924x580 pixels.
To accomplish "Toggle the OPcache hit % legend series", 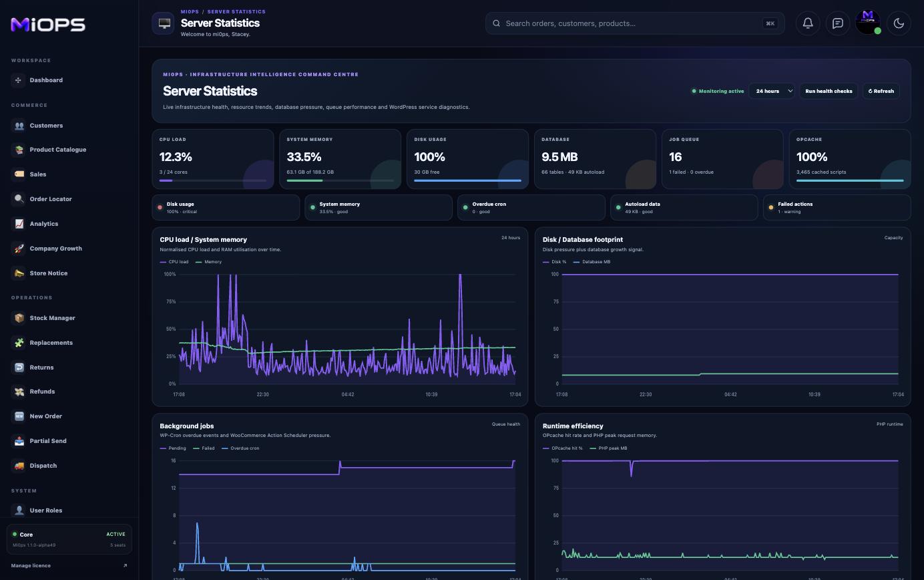I will [563, 448].
